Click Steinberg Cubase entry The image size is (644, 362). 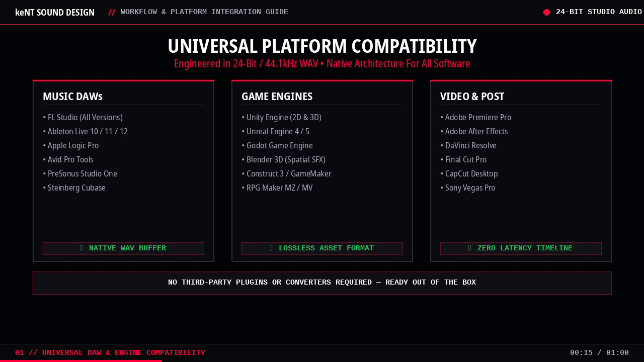tap(74, 188)
